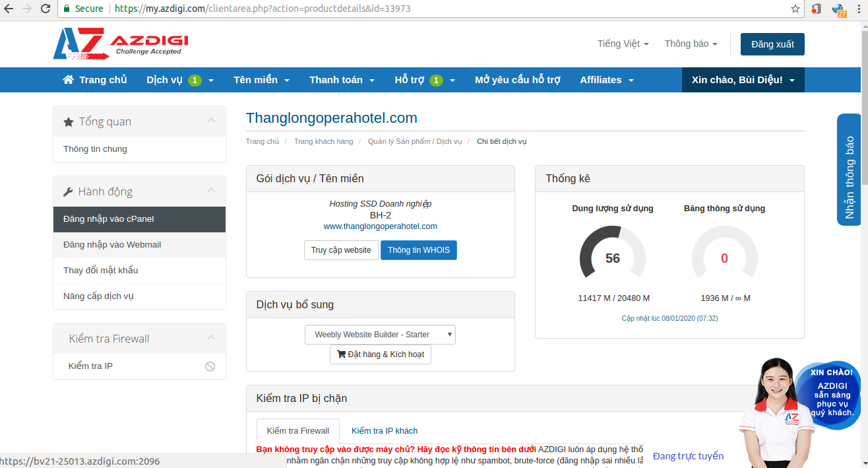Open Thông tin chung in the sidebar
868x468 pixels.
pos(139,149)
